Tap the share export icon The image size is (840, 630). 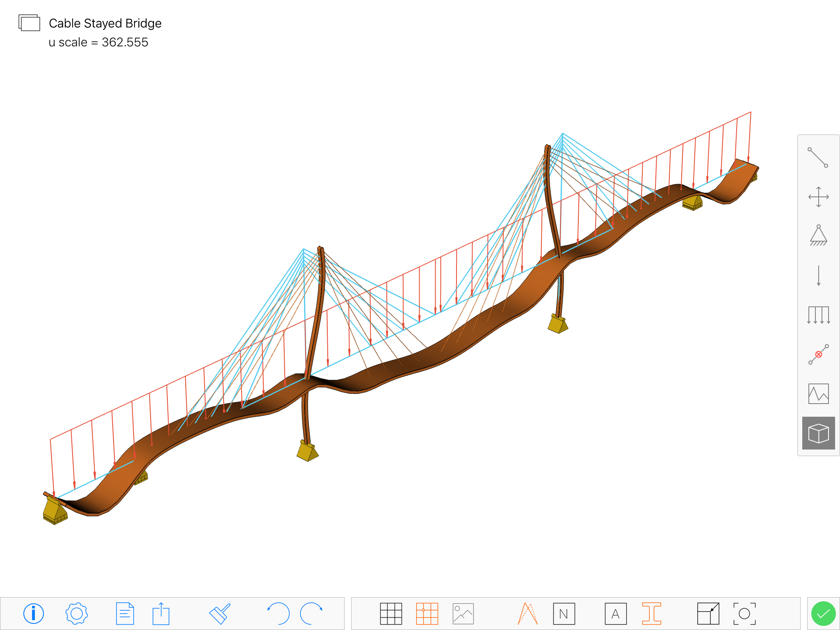[x=161, y=614]
